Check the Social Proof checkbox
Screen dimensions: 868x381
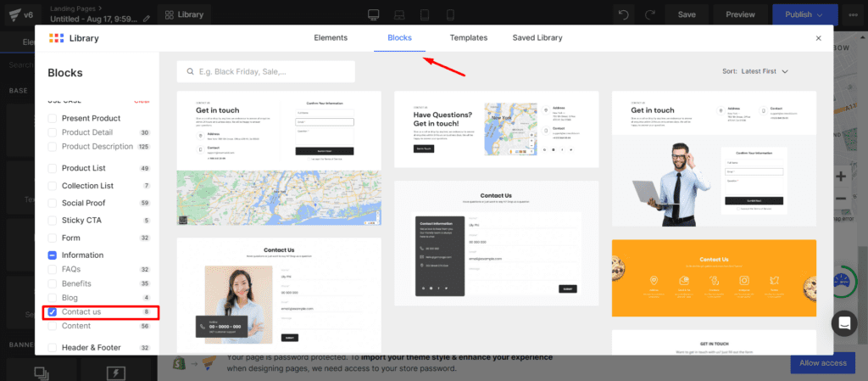[52, 203]
